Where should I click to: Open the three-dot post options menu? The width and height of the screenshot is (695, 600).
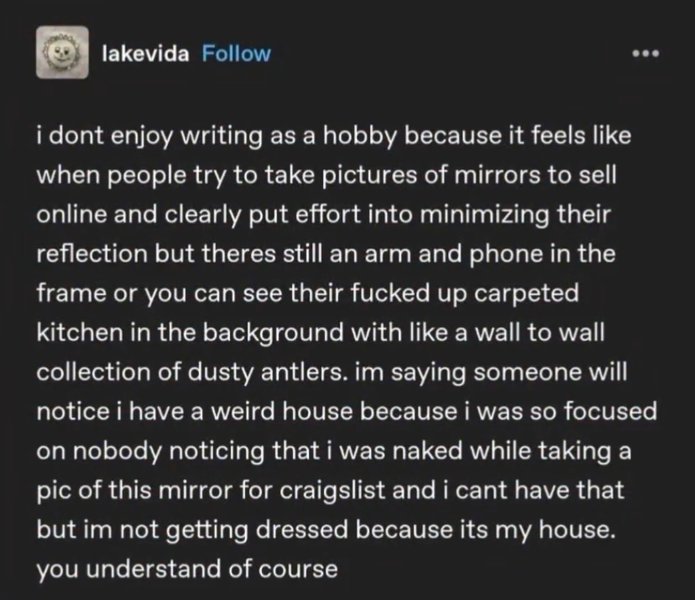[x=646, y=54]
